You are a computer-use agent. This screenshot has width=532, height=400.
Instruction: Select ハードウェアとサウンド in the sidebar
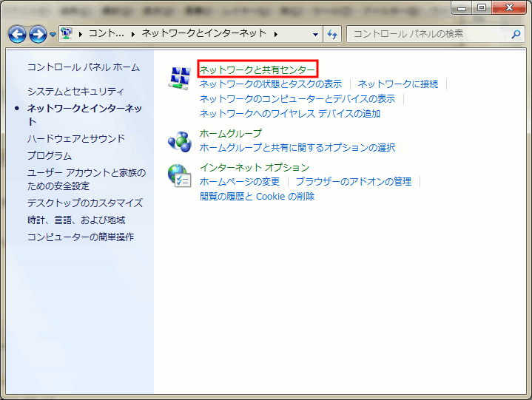[76, 138]
